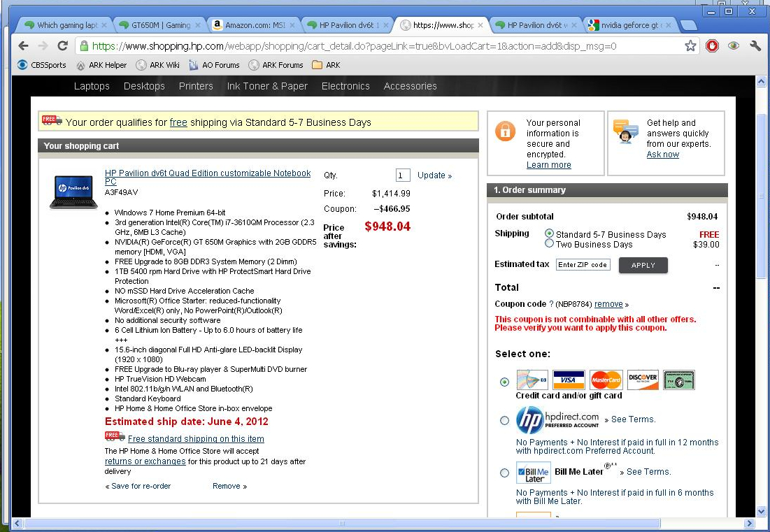Click the red ad-blocker stop icon
The width and height of the screenshot is (770, 532).
(712, 45)
